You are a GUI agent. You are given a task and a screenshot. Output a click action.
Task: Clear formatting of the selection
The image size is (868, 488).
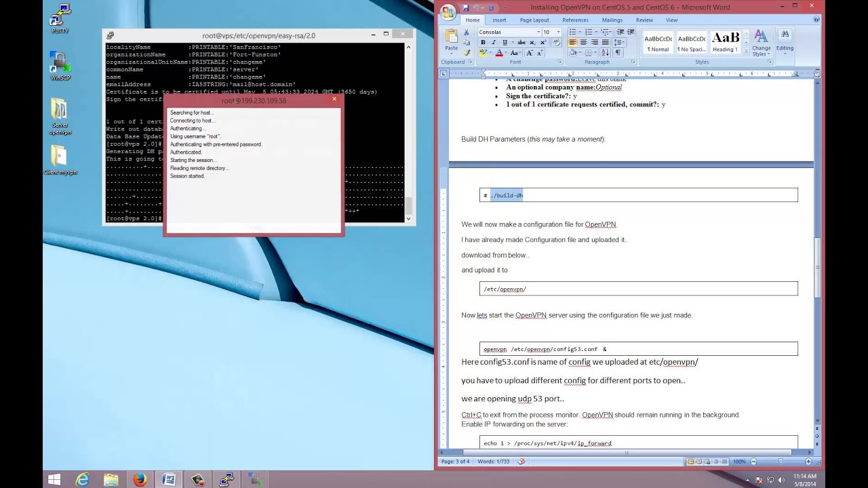tap(556, 42)
